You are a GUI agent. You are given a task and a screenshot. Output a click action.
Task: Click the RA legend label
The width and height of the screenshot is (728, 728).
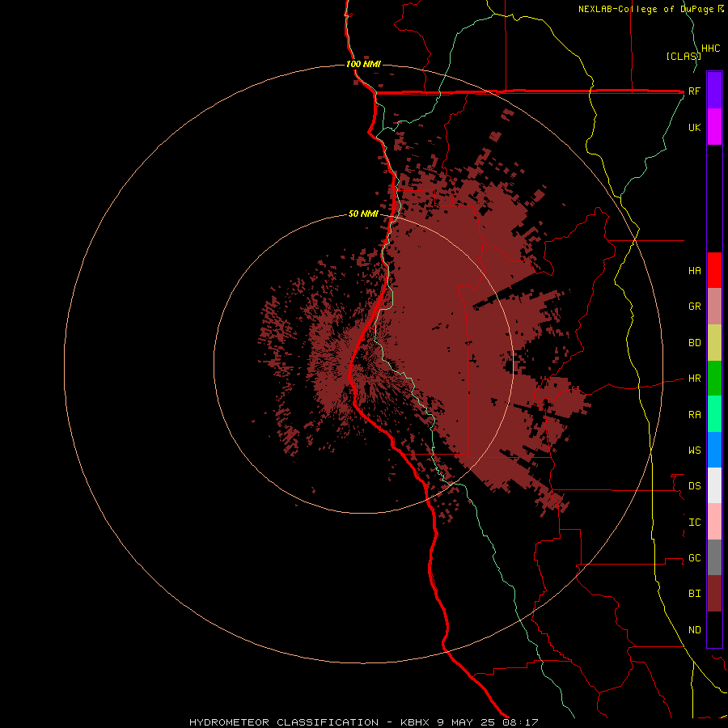click(x=695, y=415)
